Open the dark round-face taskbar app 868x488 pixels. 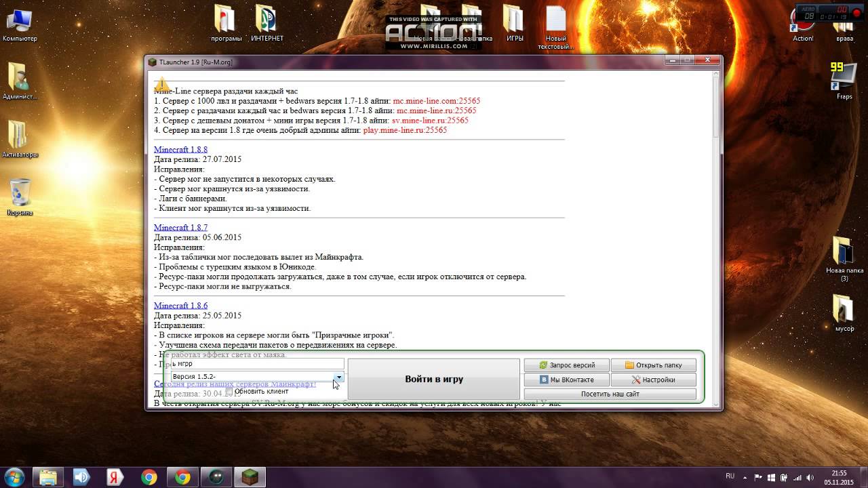(x=215, y=477)
